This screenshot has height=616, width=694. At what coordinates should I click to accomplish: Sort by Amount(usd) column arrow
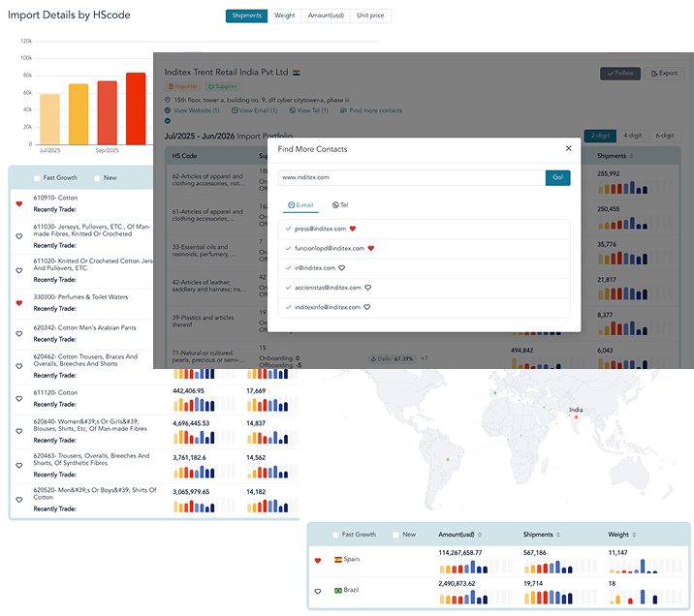[x=480, y=535]
